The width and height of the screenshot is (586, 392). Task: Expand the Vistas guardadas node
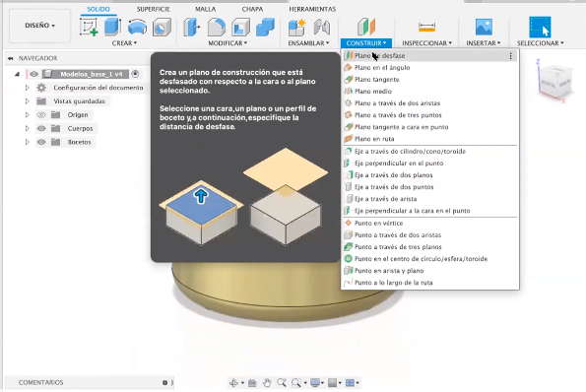(27, 100)
